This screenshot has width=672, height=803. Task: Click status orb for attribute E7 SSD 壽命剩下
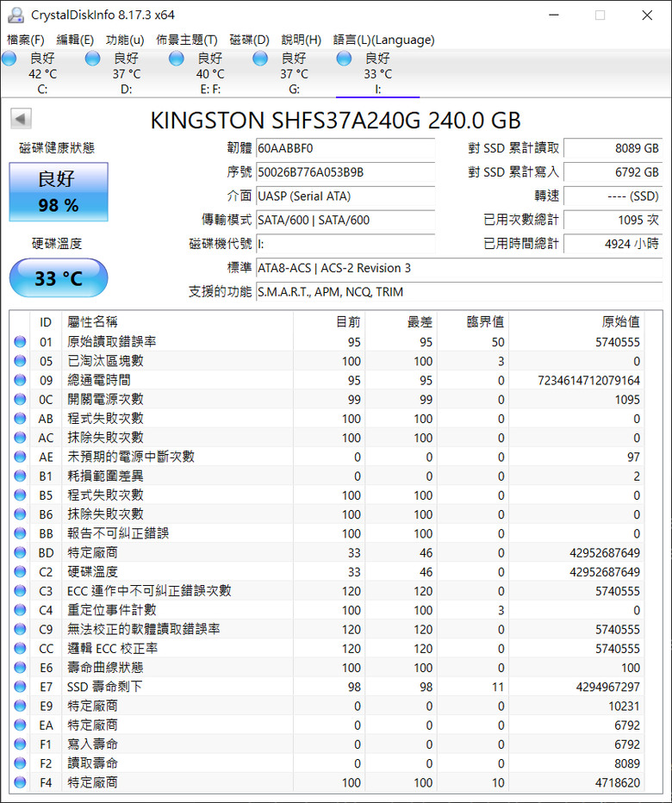20,686
